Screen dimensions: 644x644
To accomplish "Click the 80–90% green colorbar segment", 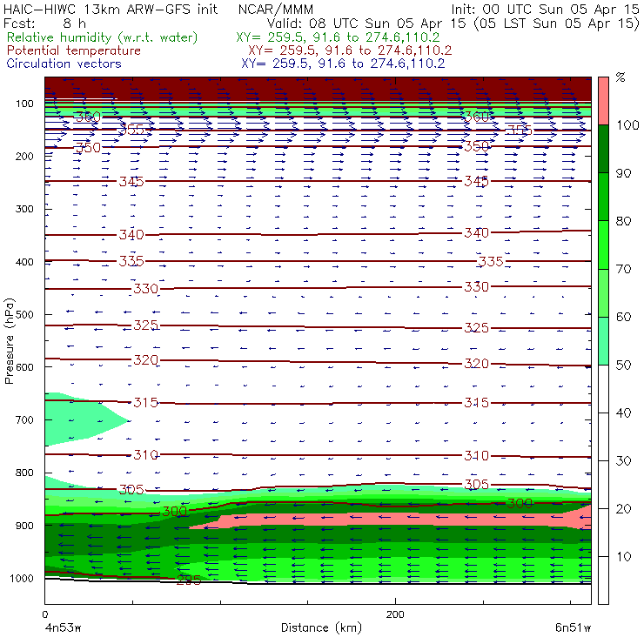I will click(603, 197).
